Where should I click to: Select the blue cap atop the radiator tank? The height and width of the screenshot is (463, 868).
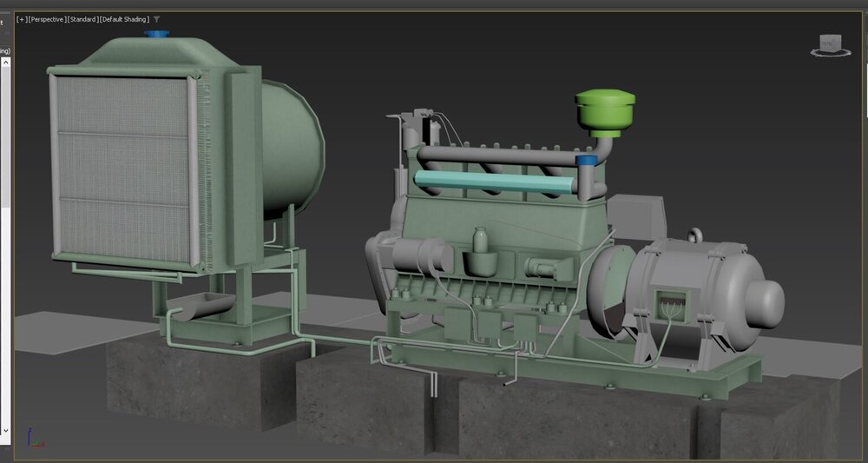pyautogui.click(x=157, y=35)
